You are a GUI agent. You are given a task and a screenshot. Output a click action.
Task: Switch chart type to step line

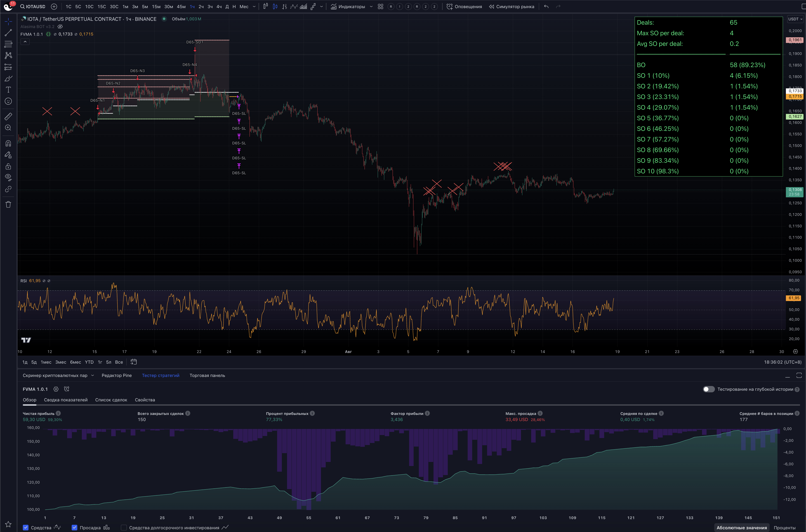click(x=313, y=7)
